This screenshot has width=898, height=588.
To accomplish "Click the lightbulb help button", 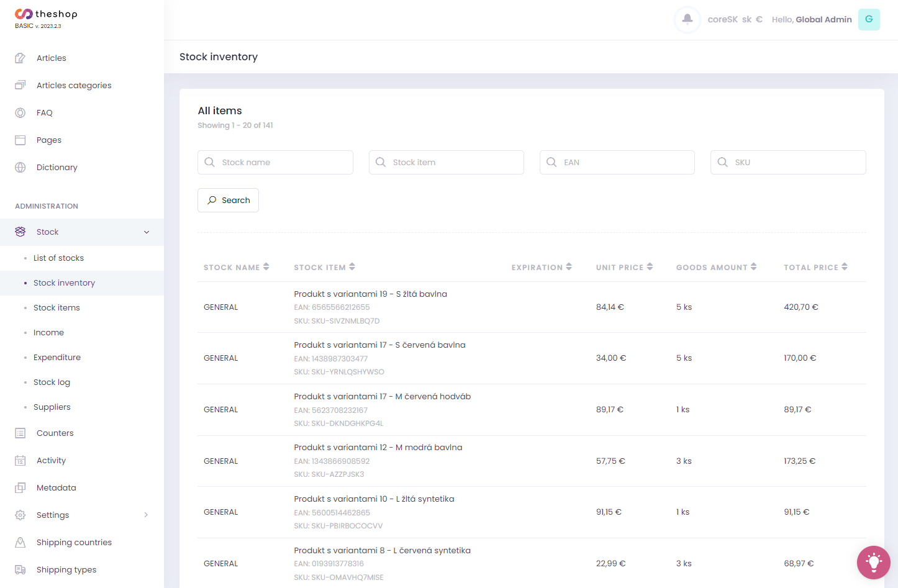I will pyautogui.click(x=873, y=562).
